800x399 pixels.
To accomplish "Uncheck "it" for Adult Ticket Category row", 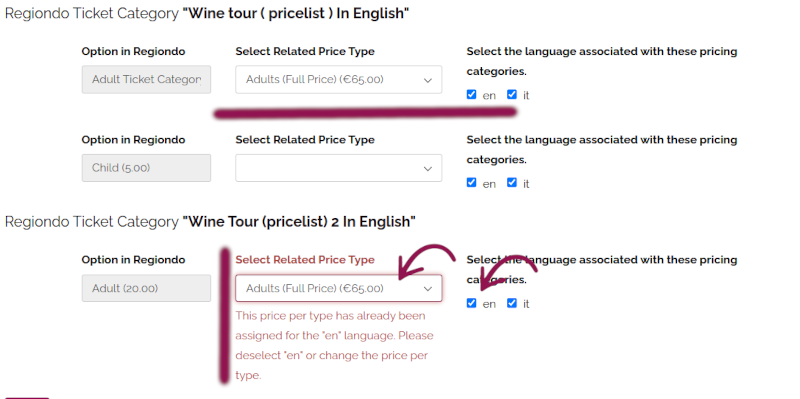I will (512, 94).
